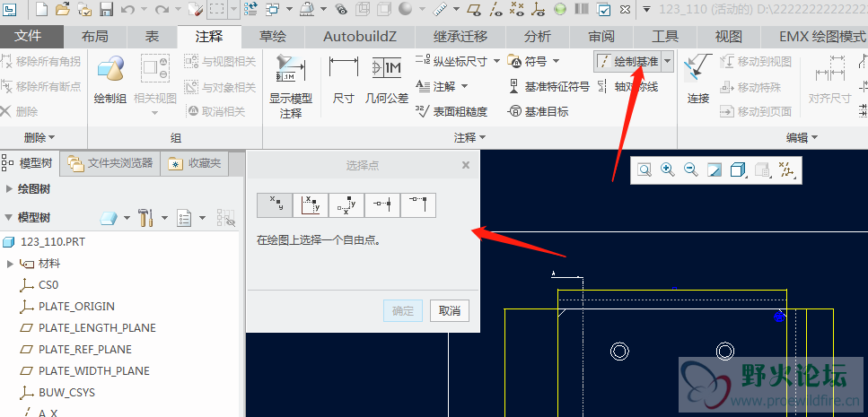Click the 尺寸 dimension tool

coord(343,79)
